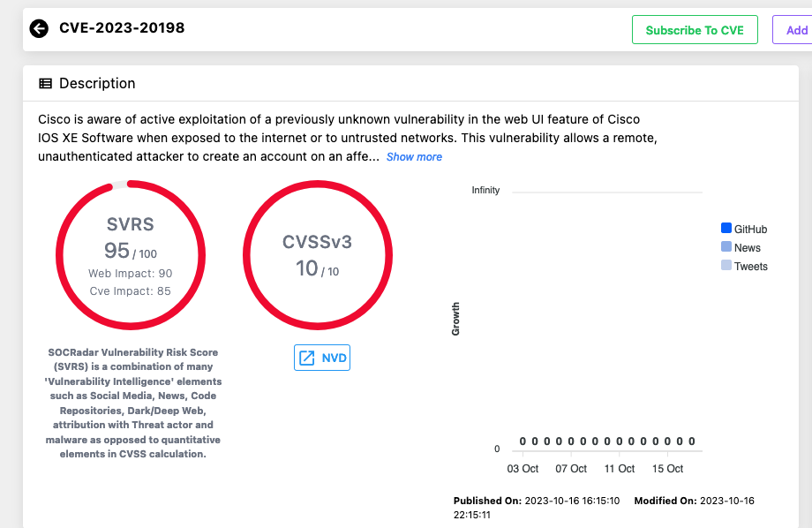
Task: Click the News legend square icon
Action: 726,247
